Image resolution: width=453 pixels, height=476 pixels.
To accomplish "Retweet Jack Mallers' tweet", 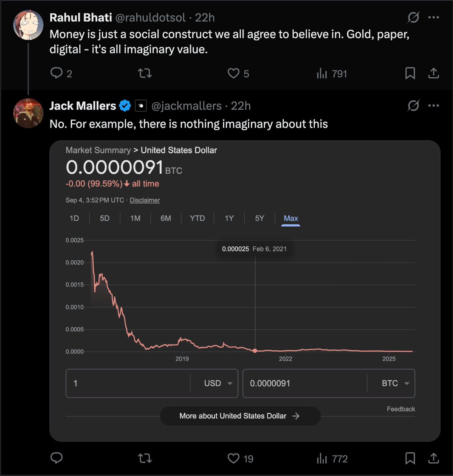I will [x=145, y=458].
